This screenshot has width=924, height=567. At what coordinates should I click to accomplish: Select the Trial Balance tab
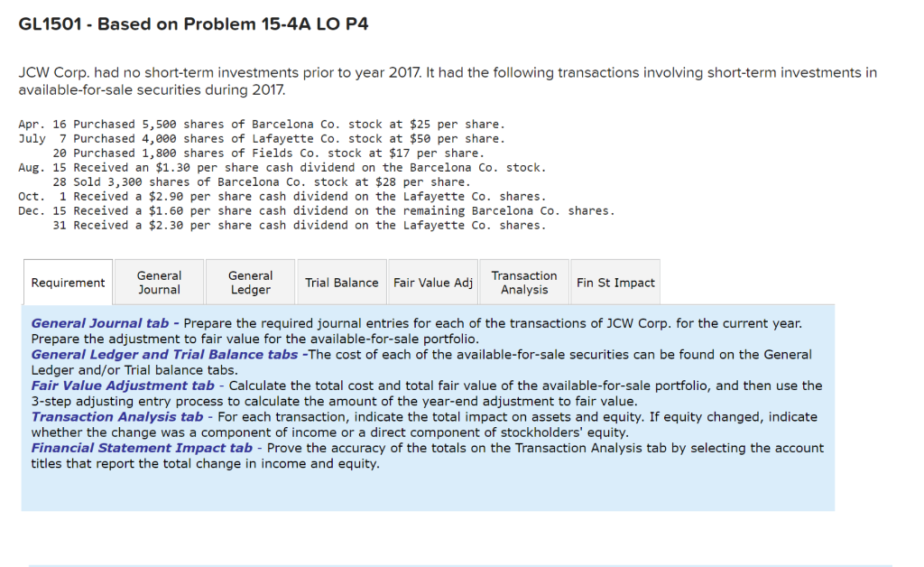tap(341, 281)
